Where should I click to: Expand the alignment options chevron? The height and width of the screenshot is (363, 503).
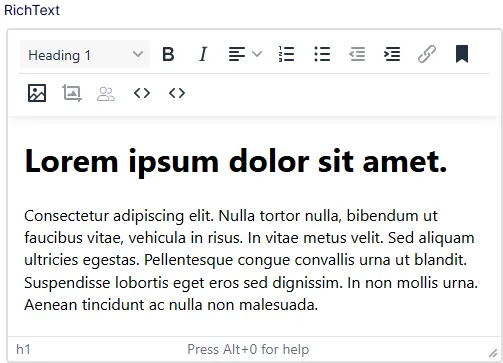click(x=257, y=54)
